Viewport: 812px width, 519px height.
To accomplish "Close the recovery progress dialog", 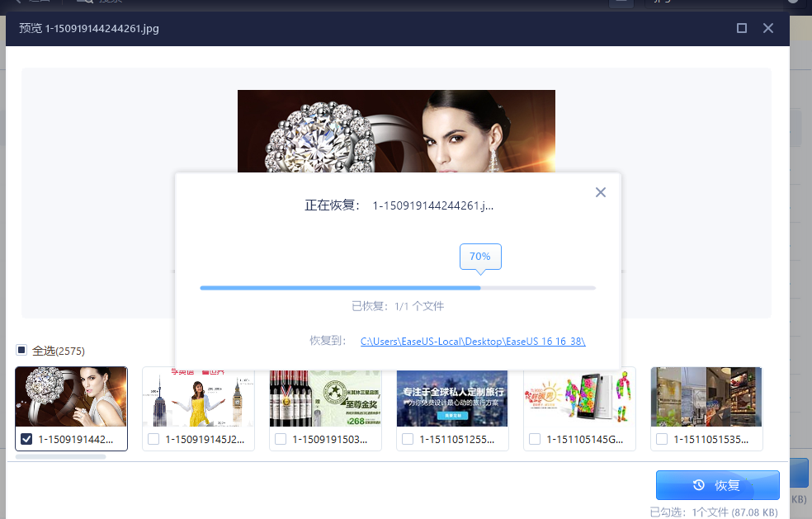I will (601, 192).
